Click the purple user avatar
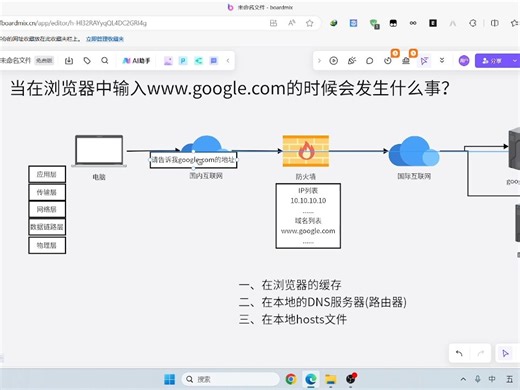The height and width of the screenshot is (390, 520). click(x=464, y=61)
